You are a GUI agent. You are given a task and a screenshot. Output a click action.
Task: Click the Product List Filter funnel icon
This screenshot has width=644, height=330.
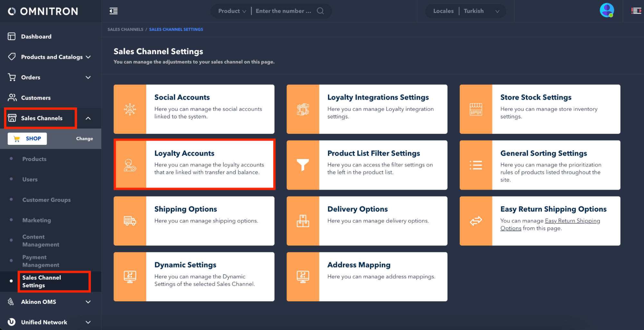tap(303, 165)
